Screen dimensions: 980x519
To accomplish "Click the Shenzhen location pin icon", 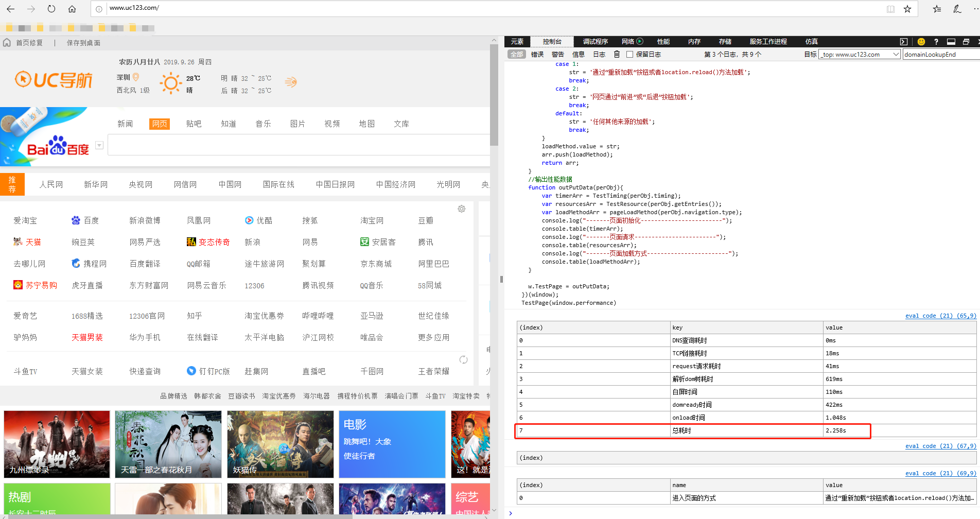I will click(136, 77).
